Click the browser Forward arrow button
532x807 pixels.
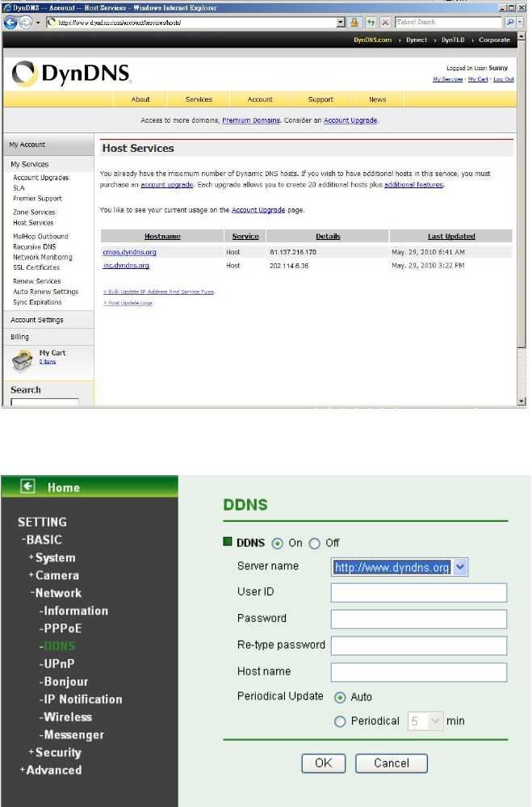(x=26, y=23)
